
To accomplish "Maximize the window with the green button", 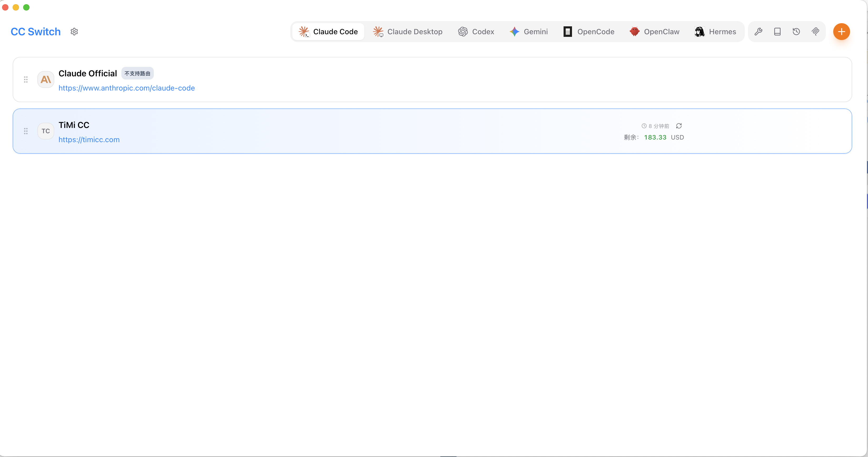I will [x=26, y=7].
